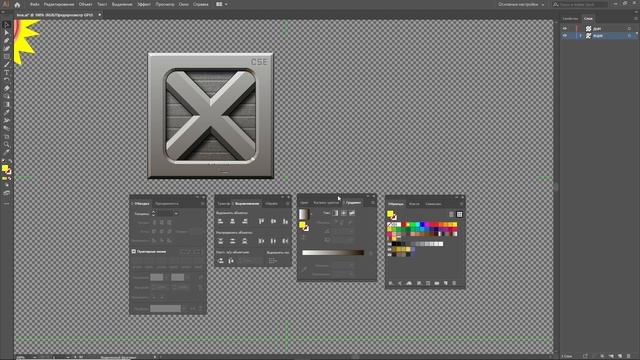Click the stroke weight stepper arrows
Screen dimensions: 640x360
click(153, 213)
